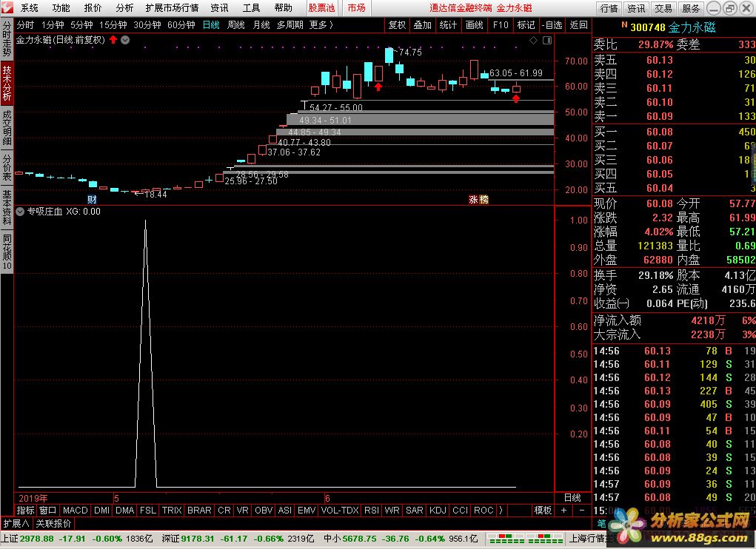Click the 服务 button at top right
This screenshot has width=756, height=549.
(690, 8)
